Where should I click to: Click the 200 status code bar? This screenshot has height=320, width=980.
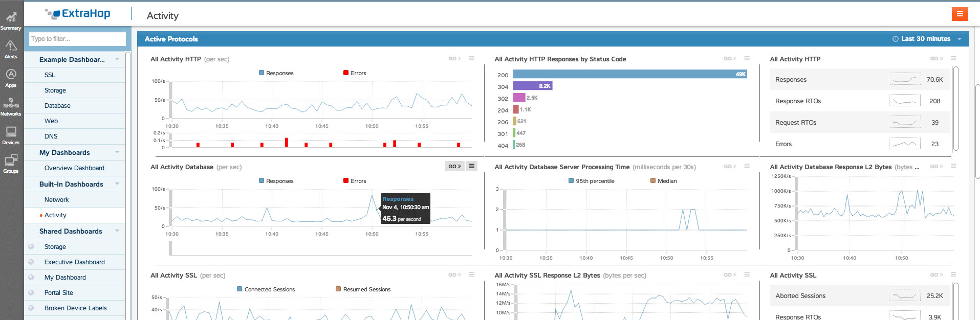[x=630, y=74]
